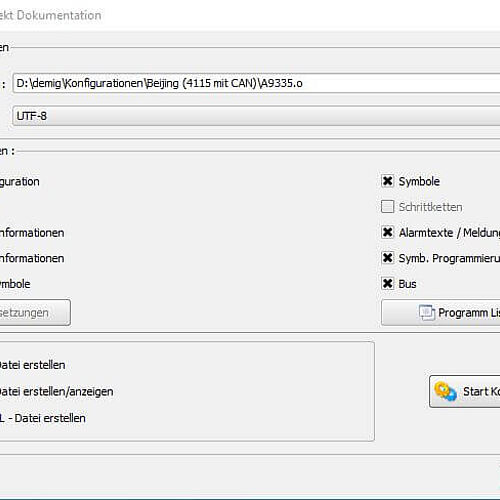Click the ...guration option label

point(20,182)
